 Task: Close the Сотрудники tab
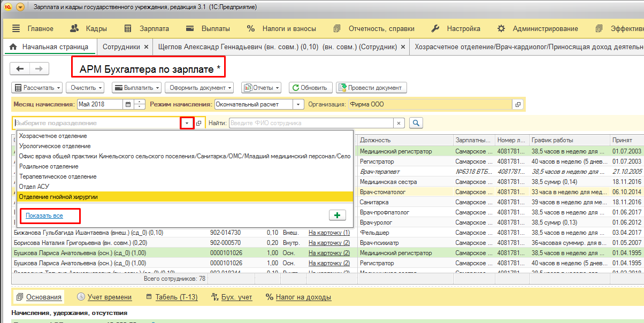coord(146,47)
